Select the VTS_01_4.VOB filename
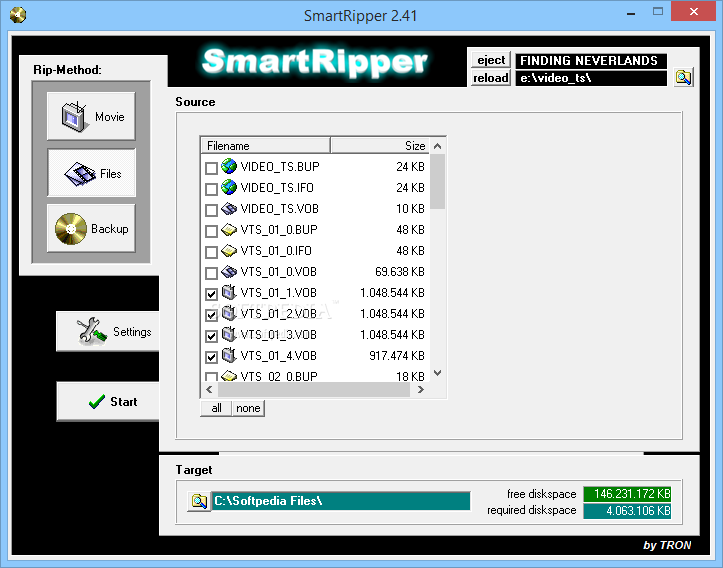Viewport: 723px width, 568px height. point(279,356)
